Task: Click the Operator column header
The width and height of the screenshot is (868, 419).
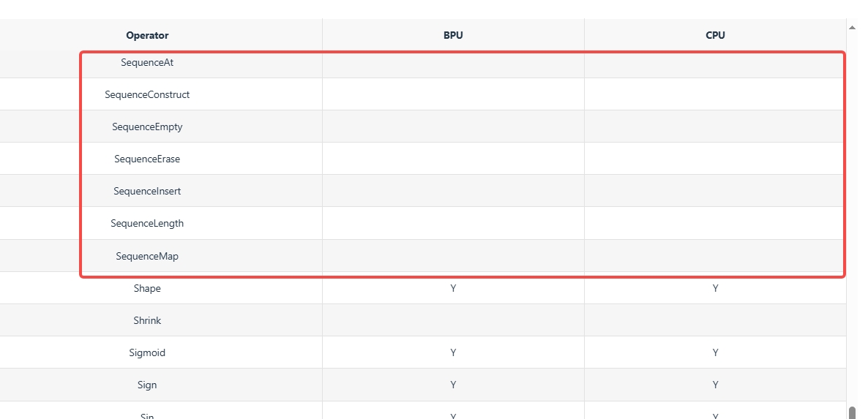Action: tap(147, 35)
